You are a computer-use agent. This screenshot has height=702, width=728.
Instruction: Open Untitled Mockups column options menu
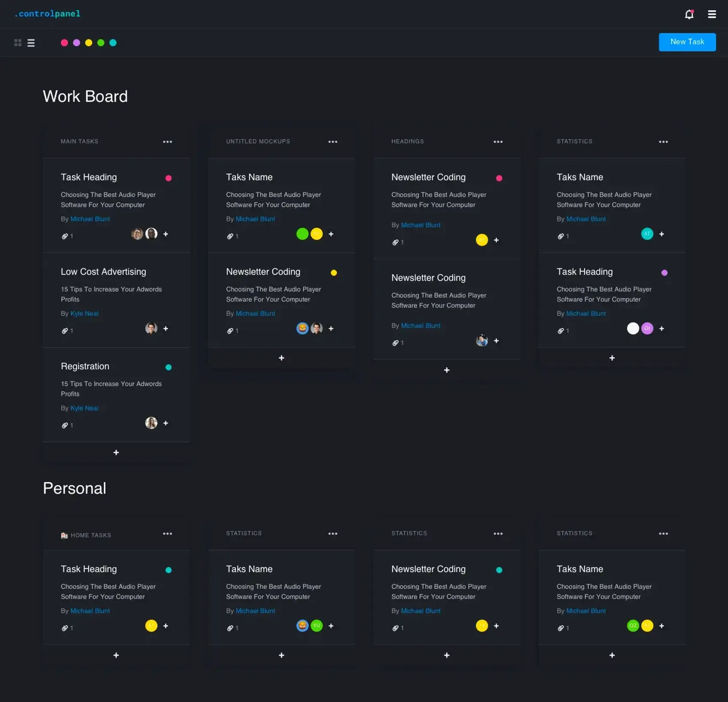(x=333, y=142)
